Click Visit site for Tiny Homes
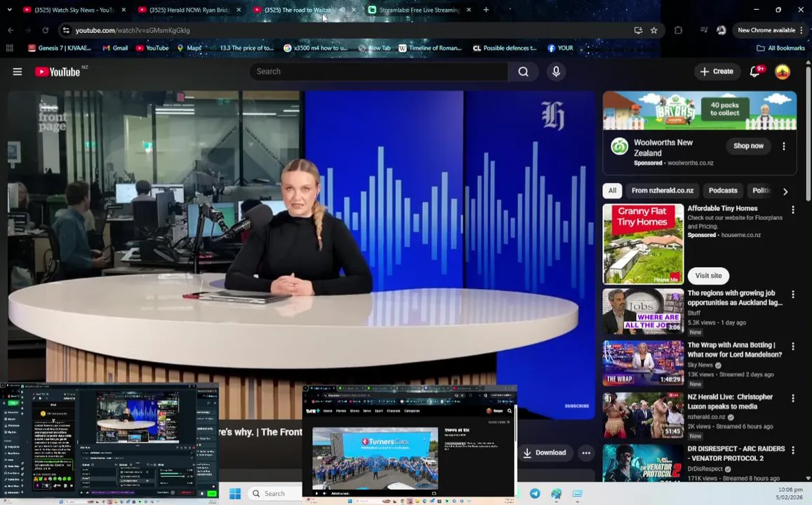 708,276
